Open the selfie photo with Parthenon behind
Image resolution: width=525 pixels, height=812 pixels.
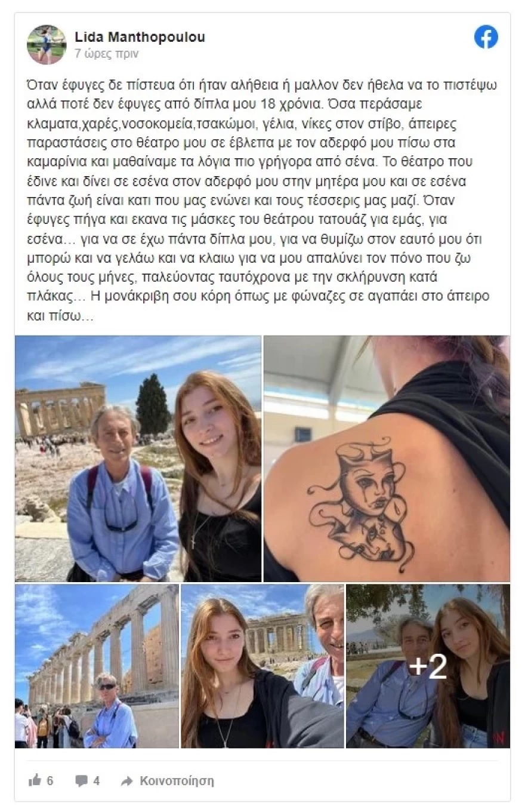click(x=262, y=666)
